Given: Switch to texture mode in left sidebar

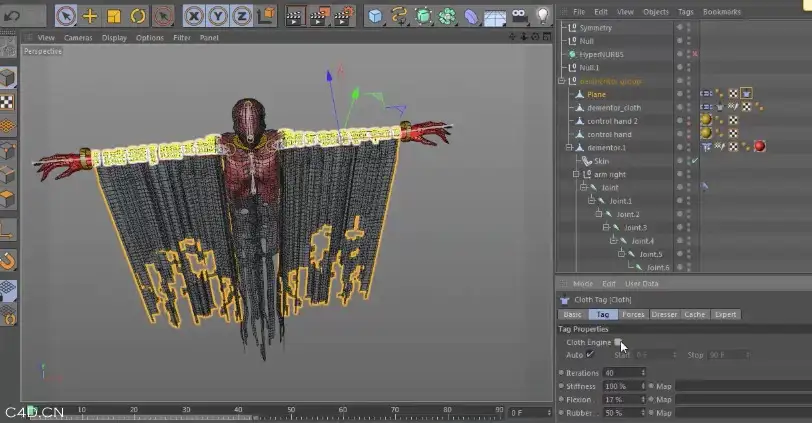Looking at the screenshot, I should click(x=7, y=102).
